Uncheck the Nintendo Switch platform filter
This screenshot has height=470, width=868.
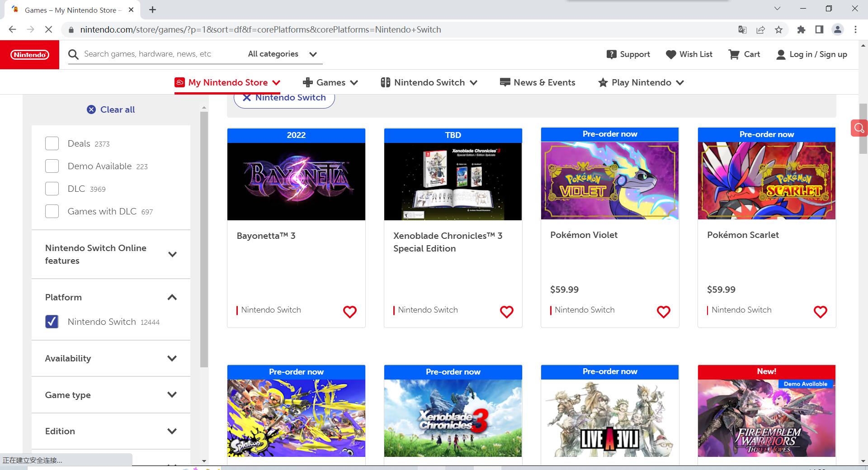coord(52,322)
